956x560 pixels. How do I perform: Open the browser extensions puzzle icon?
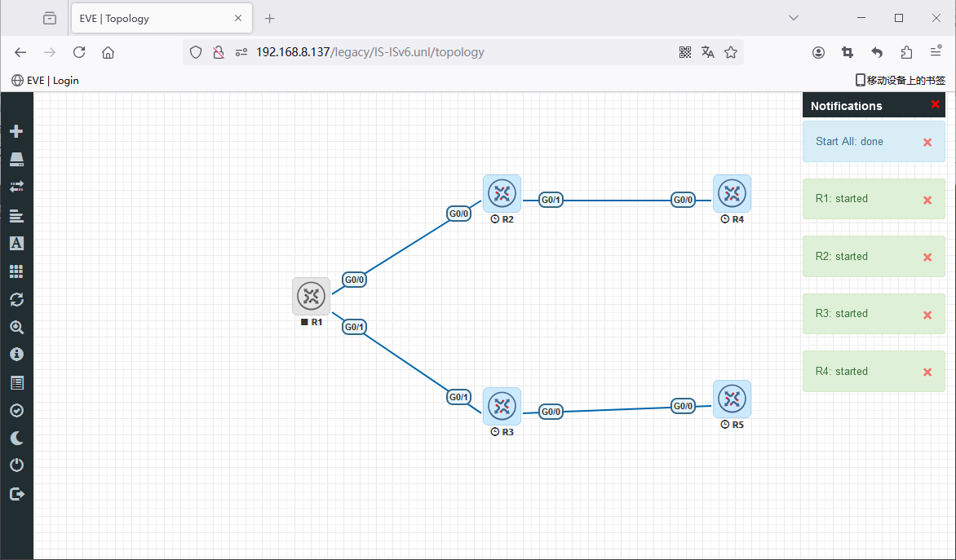click(906, 52)
